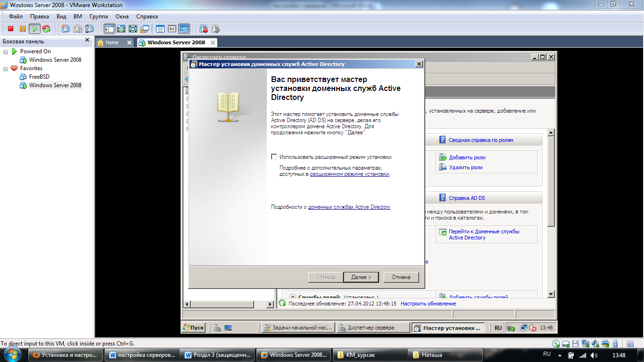This screenshot has height=362, width=644.
Task: Click the muted speaker icon in guest tray
Action: (x=532, y=328)
